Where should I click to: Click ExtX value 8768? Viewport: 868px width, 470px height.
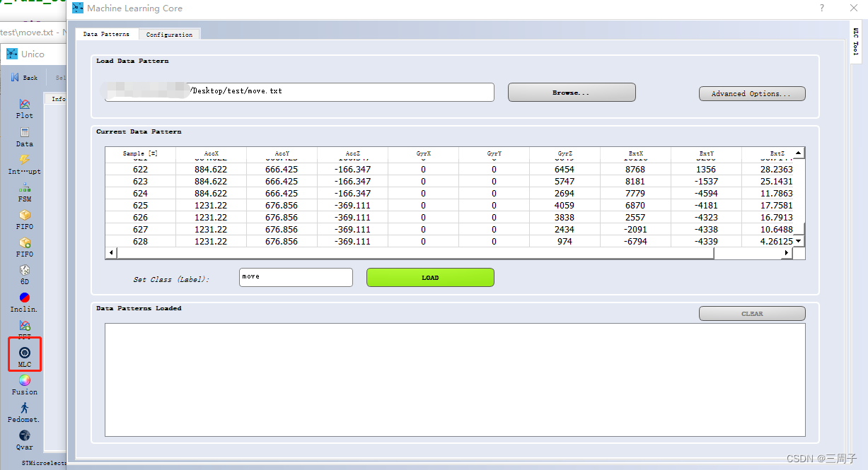coord(635,170)
